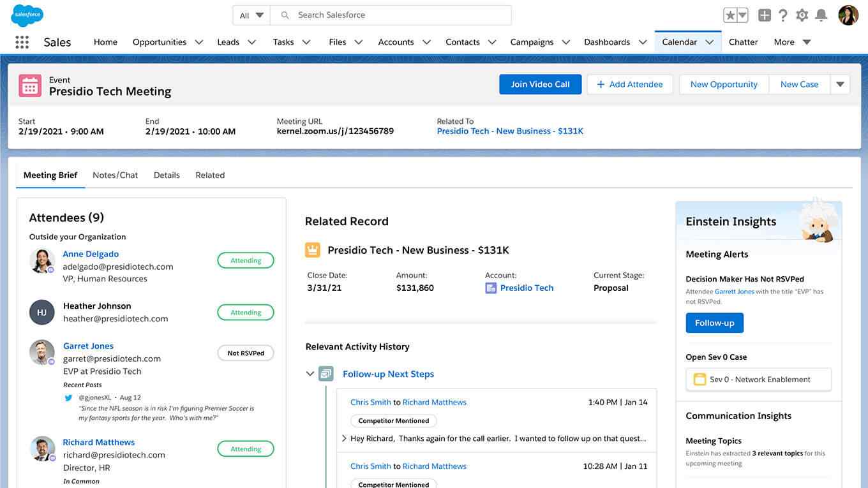
Task: Open the Favorites star icon
Action: click(x=730, y=15)
